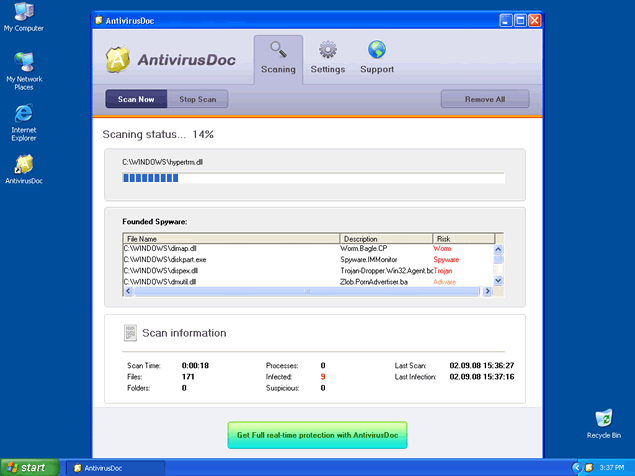The image size is (635, 476).
Task: Click the scan progress bar
Action: point(313,178)
